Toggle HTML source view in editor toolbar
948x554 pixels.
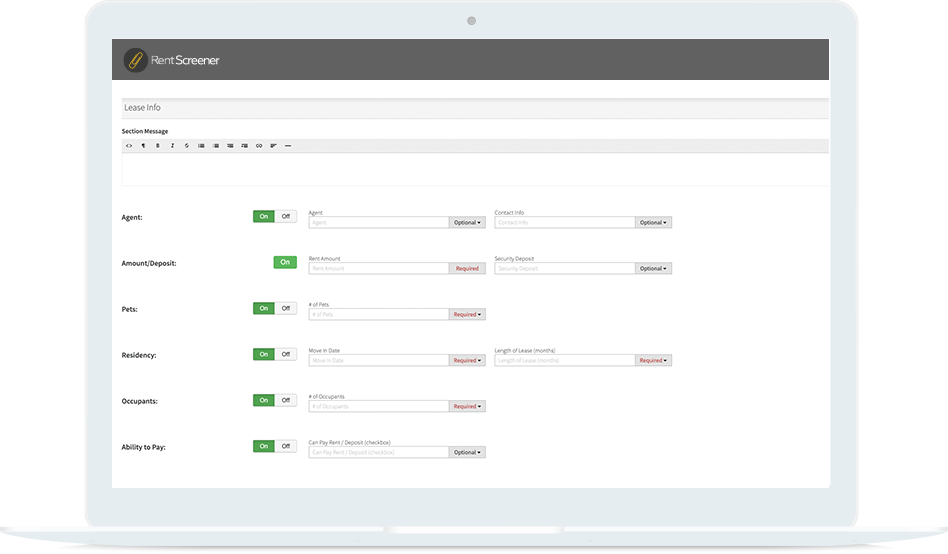point(129,146)
